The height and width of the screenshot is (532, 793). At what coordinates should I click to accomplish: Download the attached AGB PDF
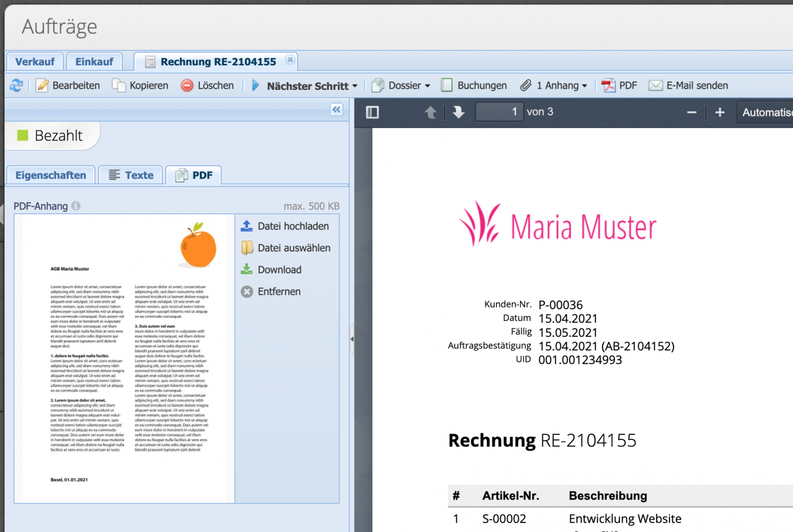(x=279, y=270)
